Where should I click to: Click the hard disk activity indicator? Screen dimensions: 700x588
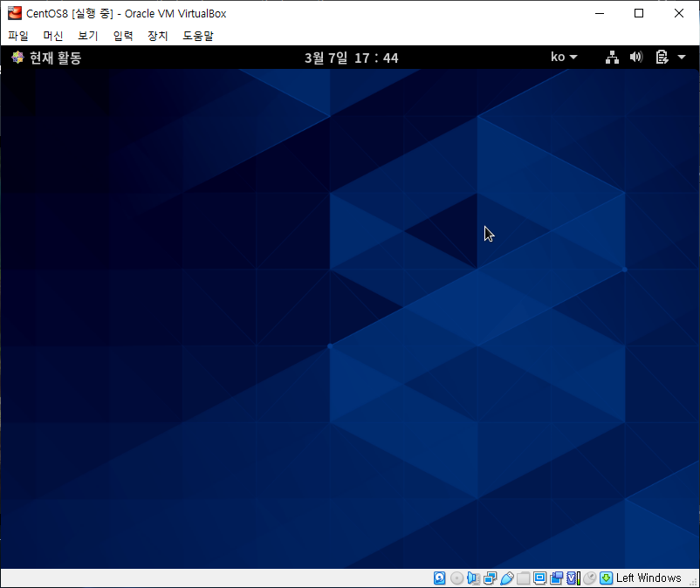pos(440,578)
